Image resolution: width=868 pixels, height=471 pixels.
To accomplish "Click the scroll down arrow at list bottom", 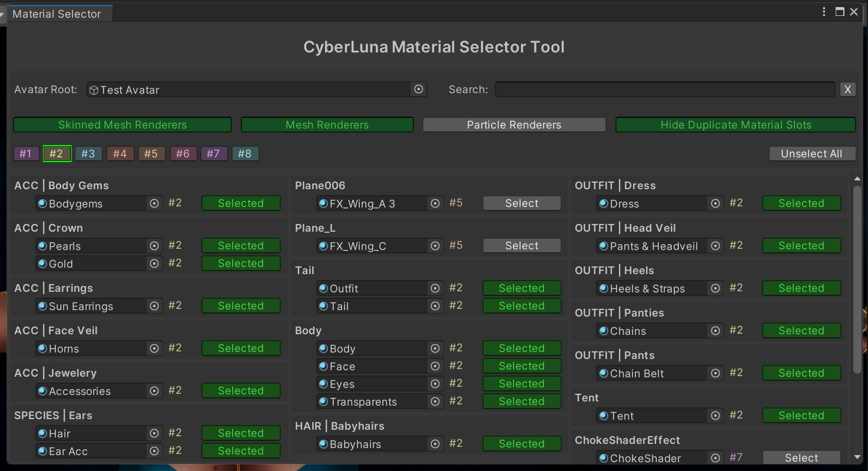I will tap(857, 457).
